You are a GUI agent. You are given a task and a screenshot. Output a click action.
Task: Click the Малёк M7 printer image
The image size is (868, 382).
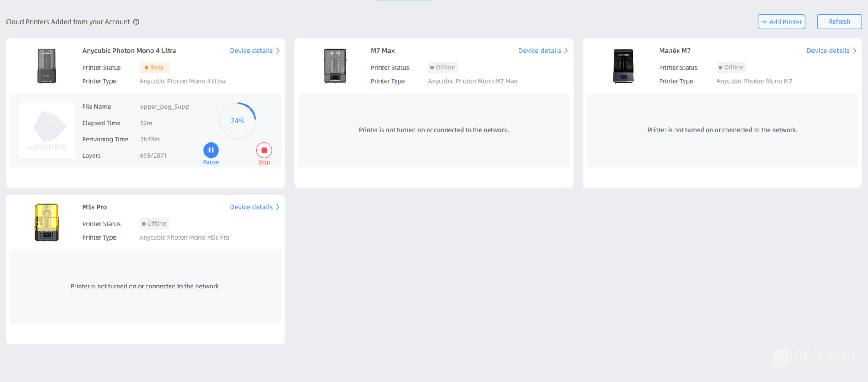point(623,66)
